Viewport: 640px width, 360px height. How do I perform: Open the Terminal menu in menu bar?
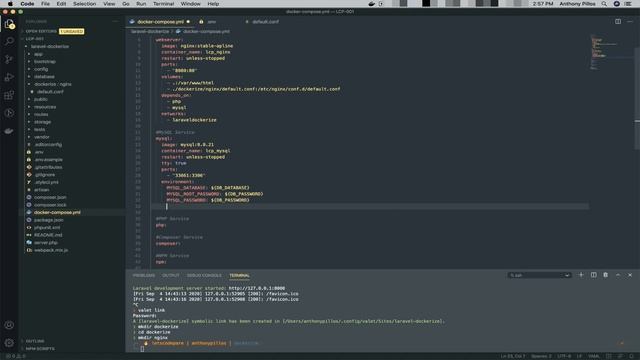click(x=163, y=4)
